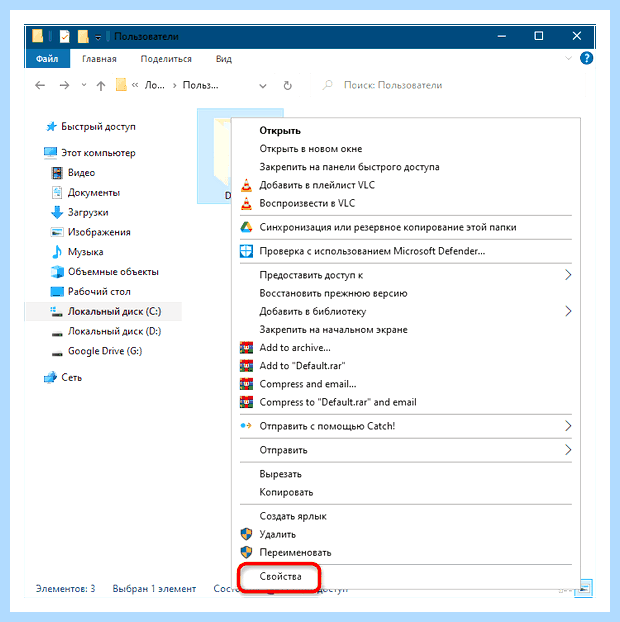
Task: Refresh the current folder view
Action: [x=288, y=85]
